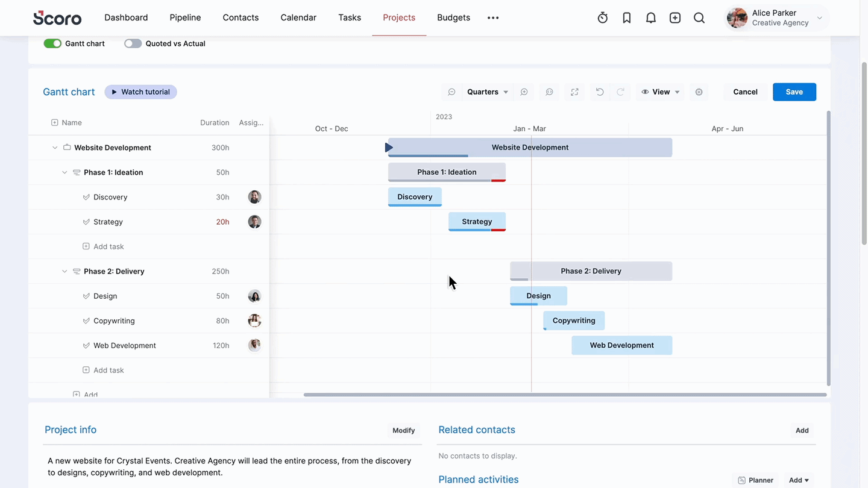The image size is (868, 488).
Task: Mark the Strategy task complete
Action: point(86,222)
